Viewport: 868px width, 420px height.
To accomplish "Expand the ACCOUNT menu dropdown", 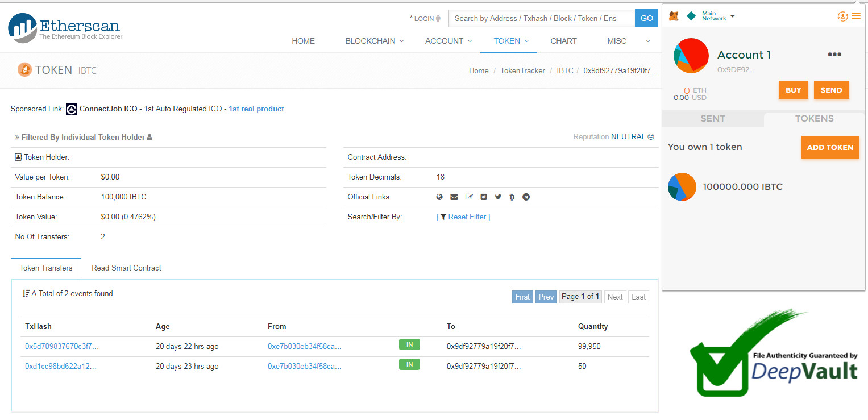I will (470, 41).
